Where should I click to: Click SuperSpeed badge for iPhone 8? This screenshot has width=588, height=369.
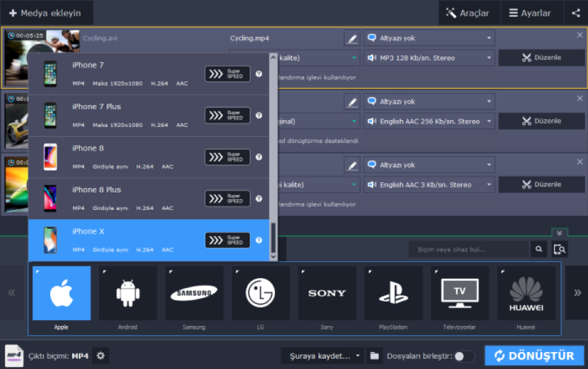(227, 157)
